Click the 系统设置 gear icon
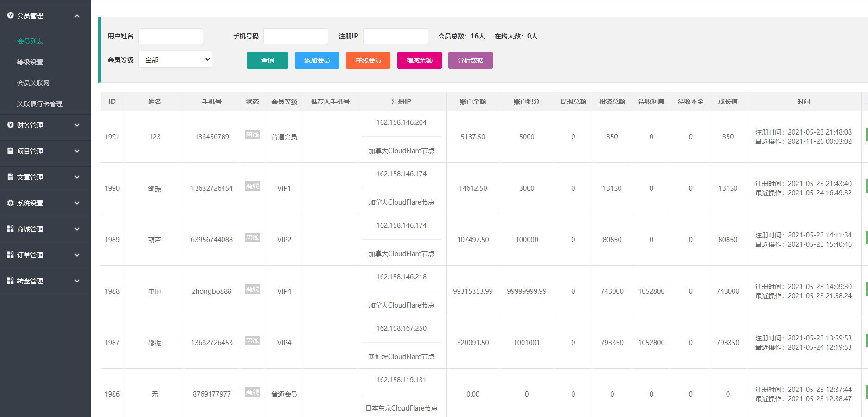The height and width of the screenshot is (417, 868). tap(10, 203)
